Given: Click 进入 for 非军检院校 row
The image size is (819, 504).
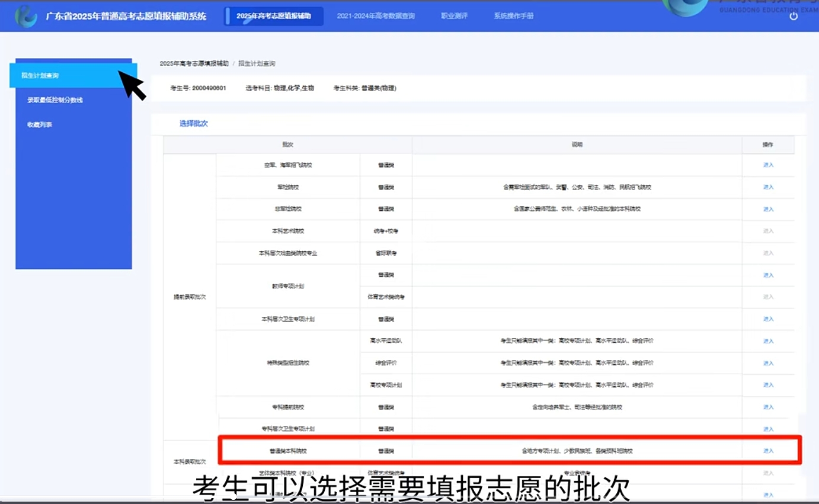Looking at the screenshot, I should (768, 209).
